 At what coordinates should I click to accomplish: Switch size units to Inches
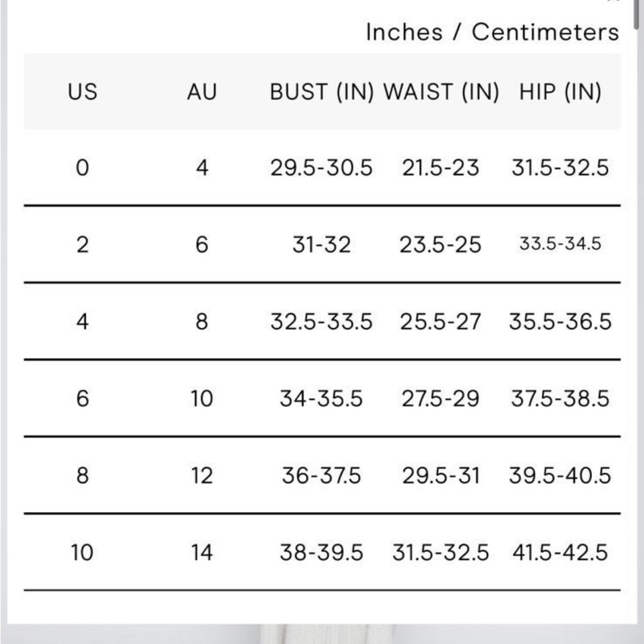404,32
